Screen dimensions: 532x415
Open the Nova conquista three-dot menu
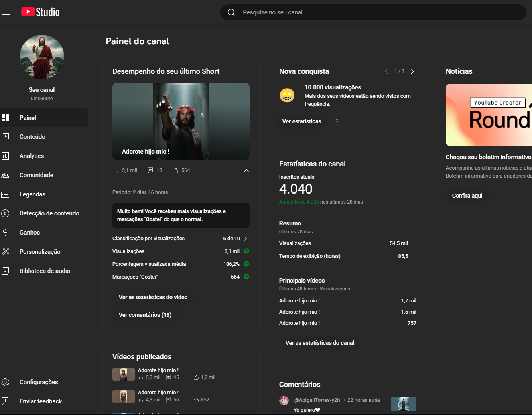(x=337, y=122)
